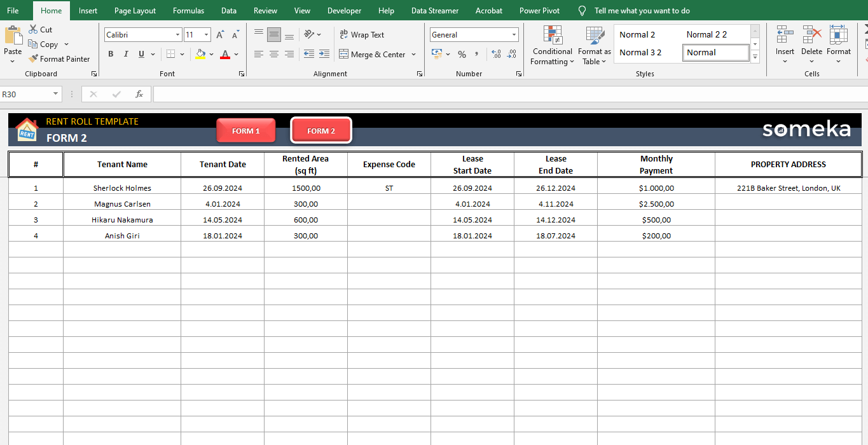
Task: Click the Merge & Center icon
Action: (x=343, y=54)
